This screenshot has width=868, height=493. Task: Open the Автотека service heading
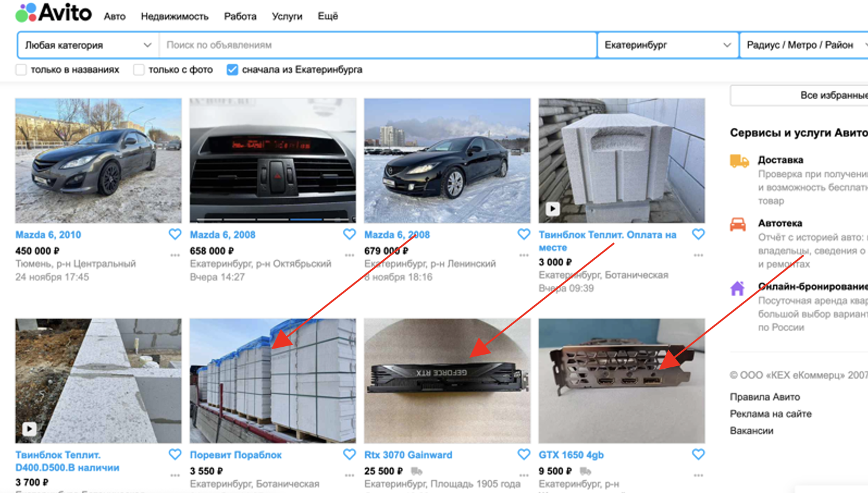(780, 223)
